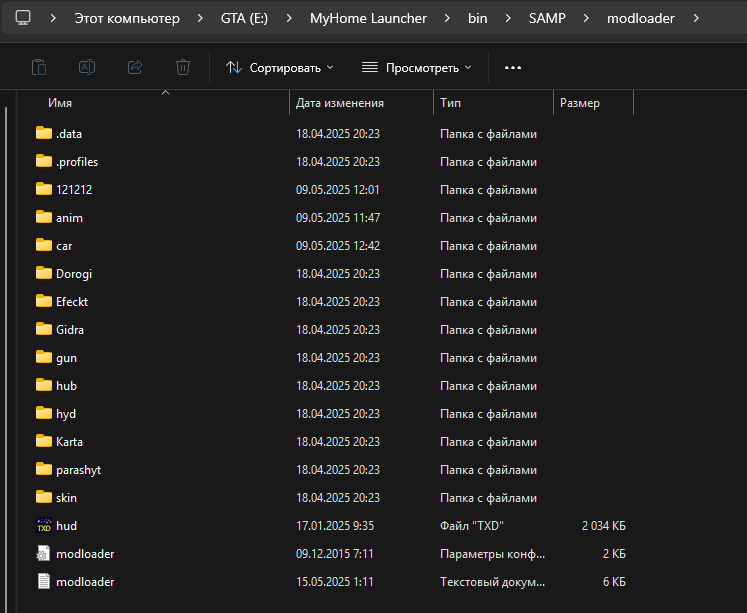Image resolution: width=747 pixels, height=613 pixels.
Task: Select the .profiles folder name
Action: (77, 162)
